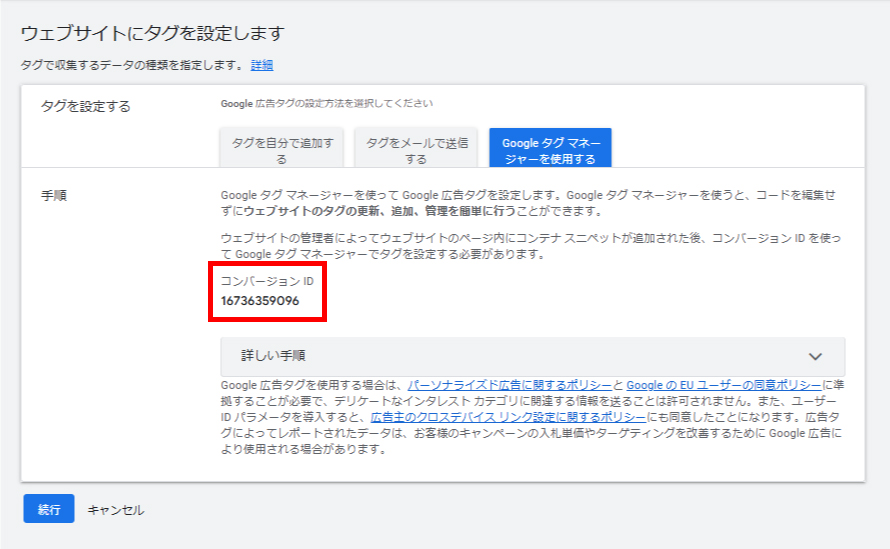
Task: Click the Google 広告タグの設定方法を選択してください text
Action: (x=326, y=103)
